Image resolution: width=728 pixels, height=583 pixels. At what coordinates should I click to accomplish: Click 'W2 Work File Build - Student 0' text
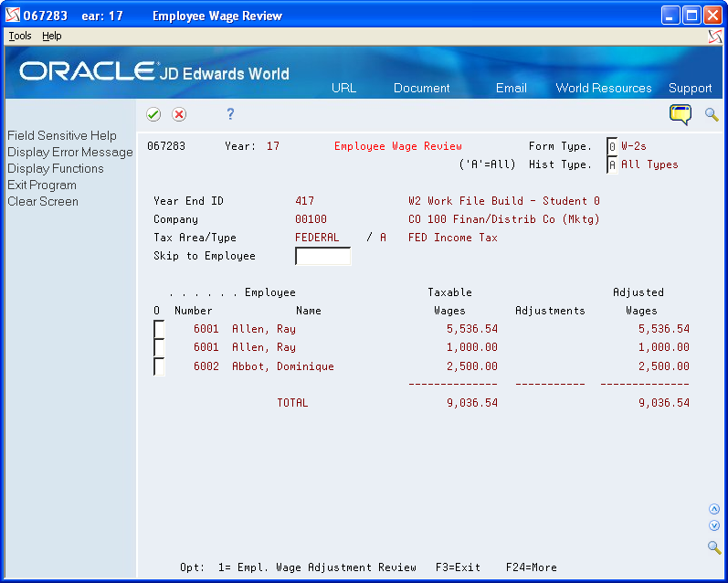click(x=503, y=201)
